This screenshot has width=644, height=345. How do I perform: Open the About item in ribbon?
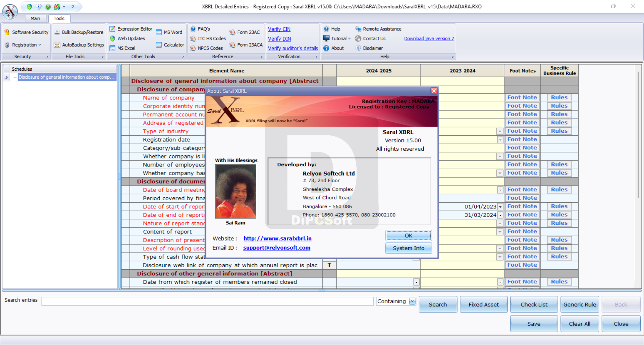coord(333,48)
